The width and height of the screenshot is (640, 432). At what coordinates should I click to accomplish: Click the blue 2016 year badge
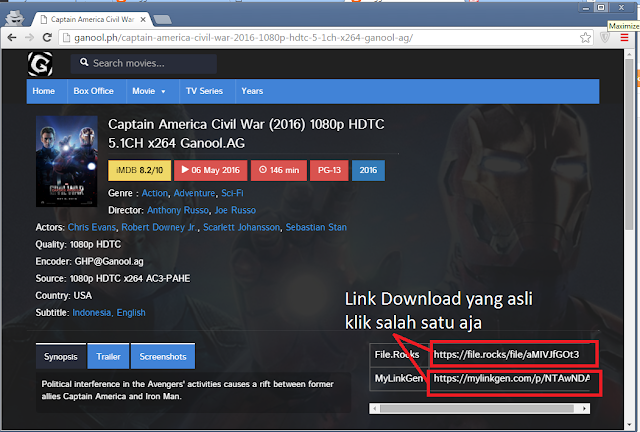click(368, 170)
